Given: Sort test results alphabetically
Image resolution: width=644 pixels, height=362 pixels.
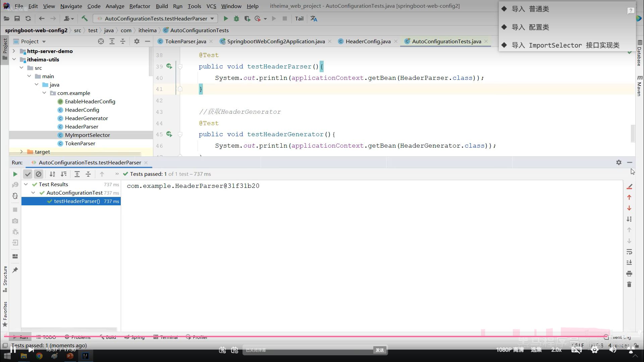Looking at the screenshot, I should pos(52,174).
